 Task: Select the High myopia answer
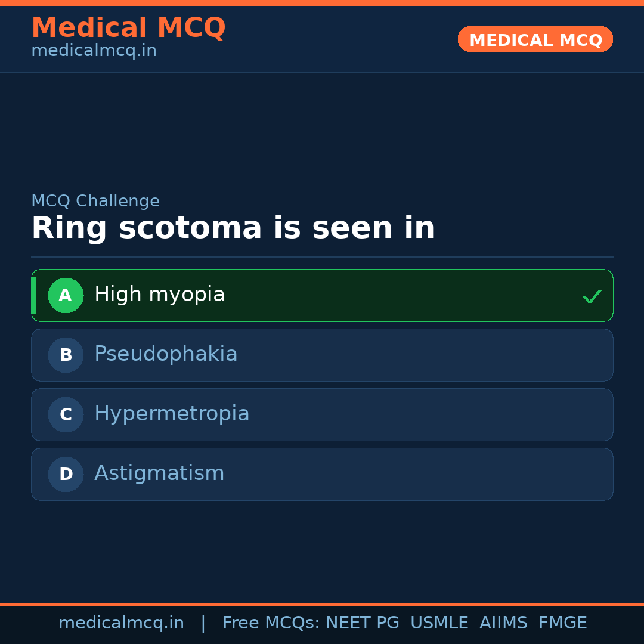(x=160, y=295)
